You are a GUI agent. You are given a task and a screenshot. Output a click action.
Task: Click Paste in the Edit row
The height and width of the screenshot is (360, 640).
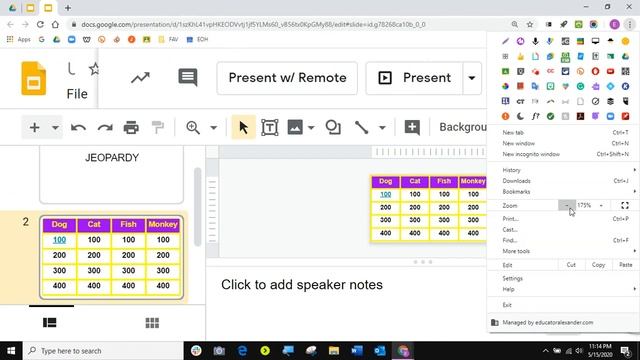(625, 265)
